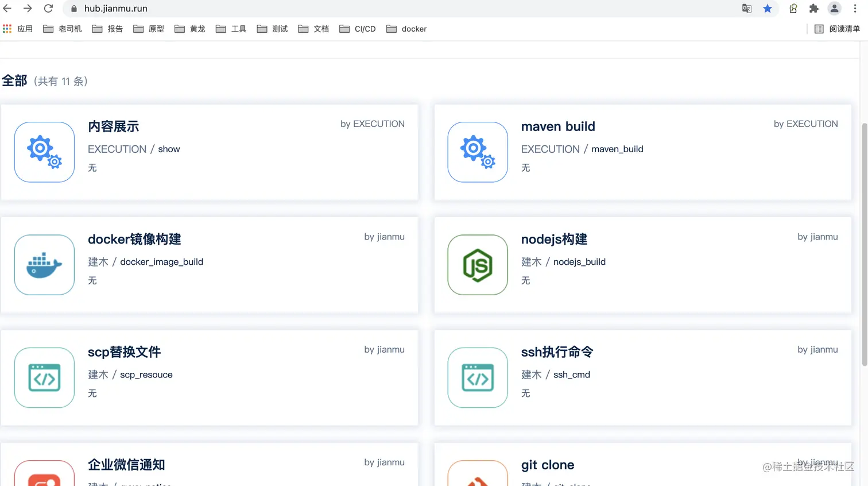The image size is (868, 486).
Task: Open the CI/CD bookmark folder
Action: click(x=358, y=29)
